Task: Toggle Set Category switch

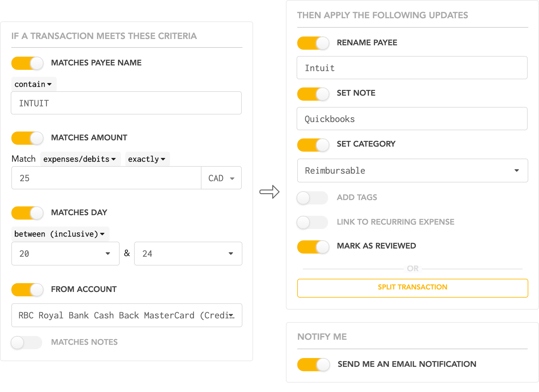Action: (x=313, y=145)
